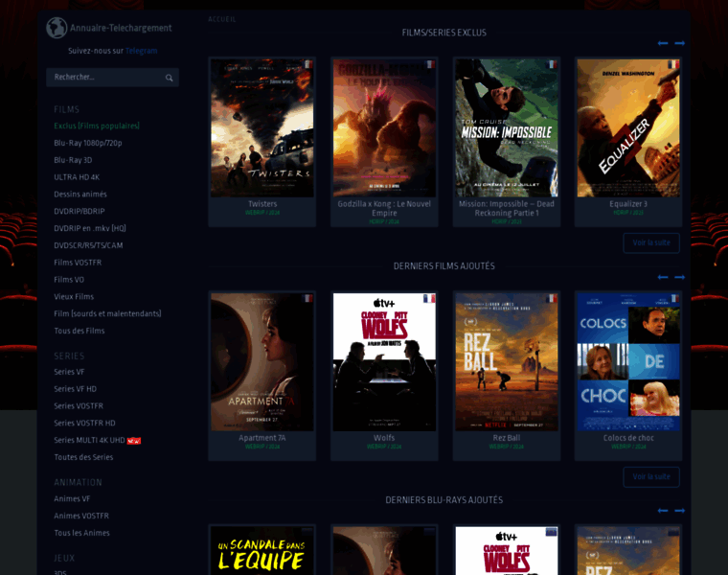Open Films VOSTFR category
This screenshot has height=575, width=728.
pos(78,263)
